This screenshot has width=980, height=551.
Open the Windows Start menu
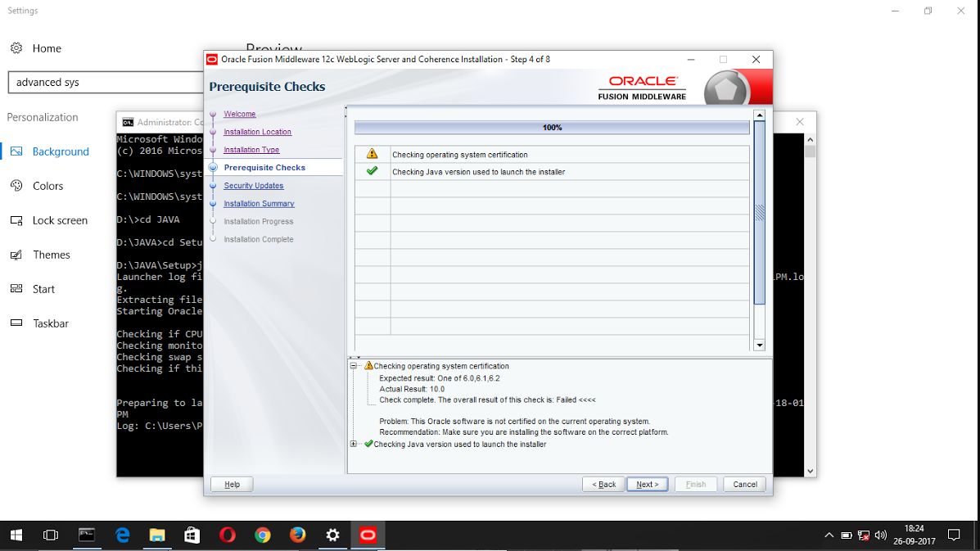pyautogui.click(x=16, y=535)
